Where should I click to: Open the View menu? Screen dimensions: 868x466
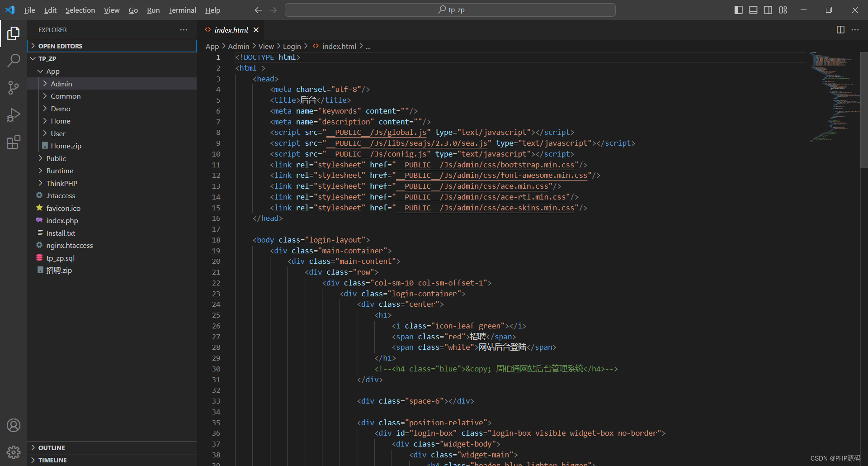[112, 10]
